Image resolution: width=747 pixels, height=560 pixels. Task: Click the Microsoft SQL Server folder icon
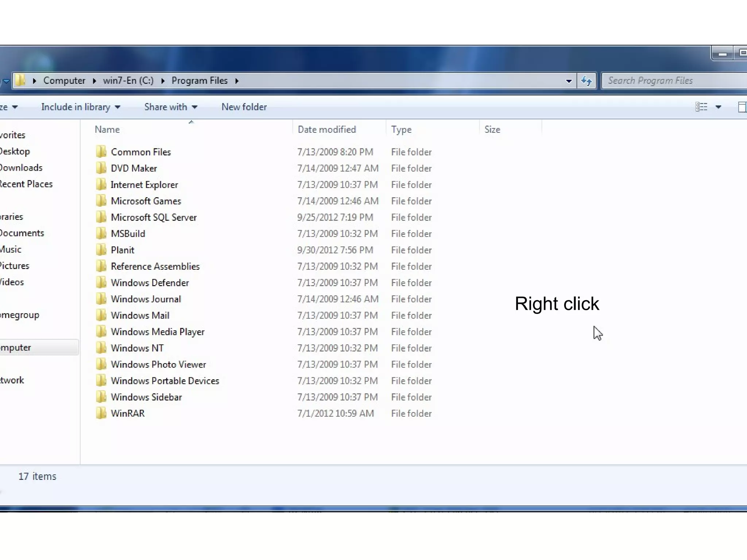tap(101, 217)
